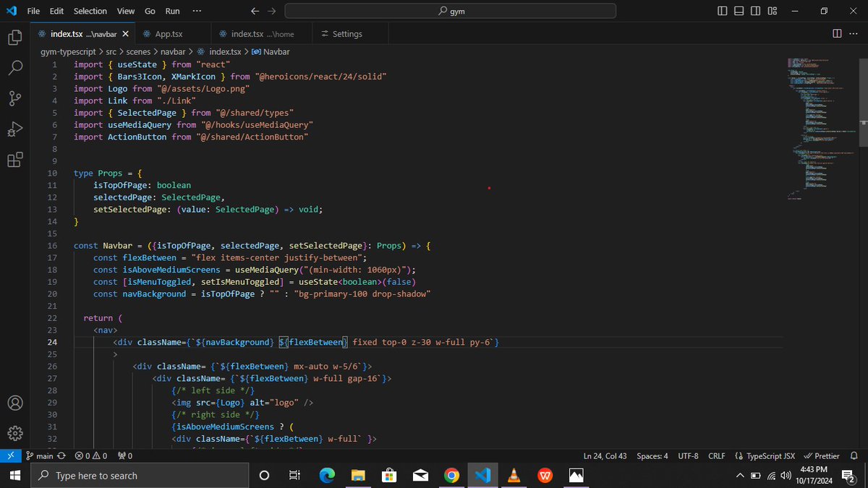Click the ports forwarded status item

(x=125, y=456)
